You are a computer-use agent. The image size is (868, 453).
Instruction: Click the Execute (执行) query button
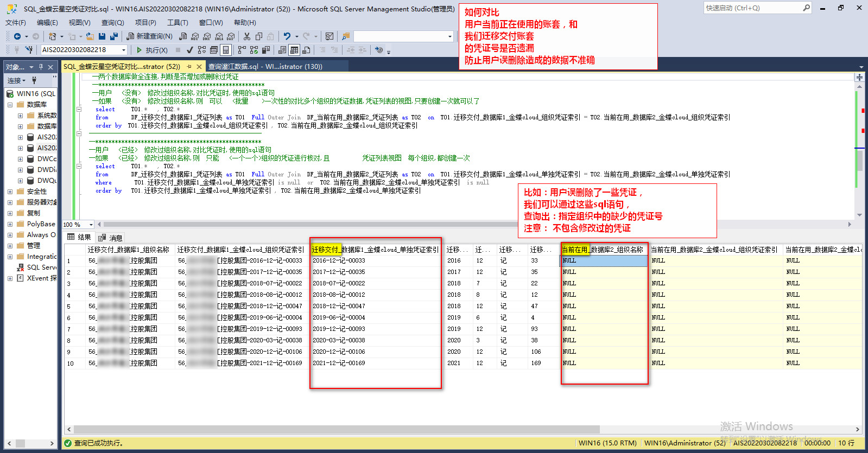click(151, 50)
